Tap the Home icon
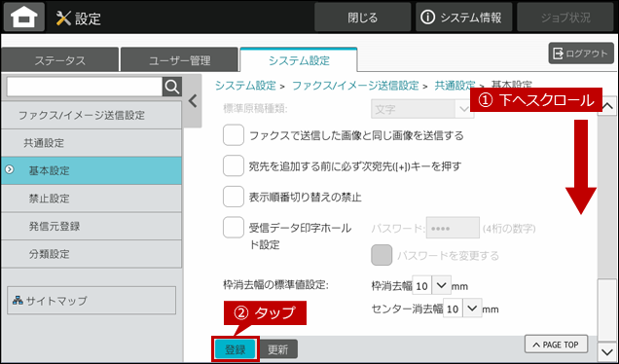This screenshot has height=364, width=619. (x=24, y=17)
